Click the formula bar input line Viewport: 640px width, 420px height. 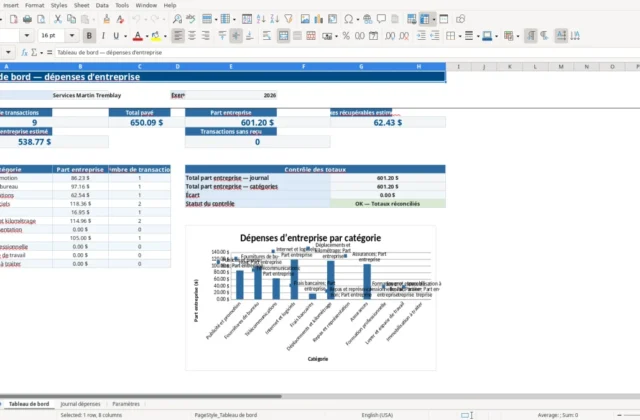point(347,53)
